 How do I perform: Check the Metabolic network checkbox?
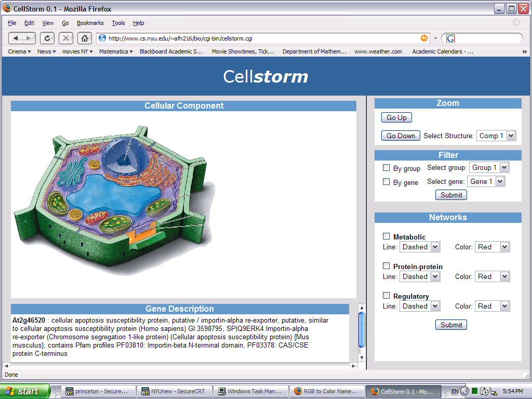pyautogui.click(x=386, y=236)
